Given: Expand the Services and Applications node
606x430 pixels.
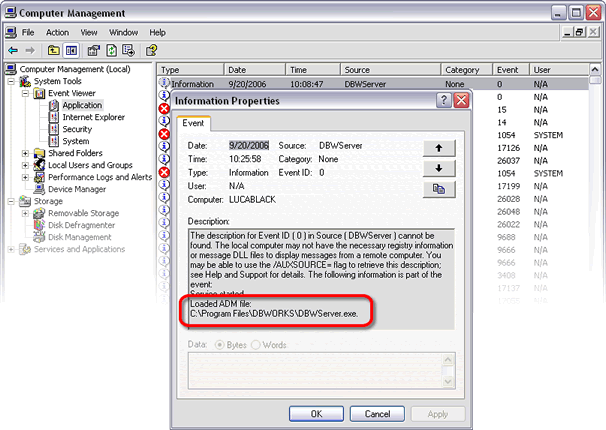Looking at the screenshot, I should point(11,249).
